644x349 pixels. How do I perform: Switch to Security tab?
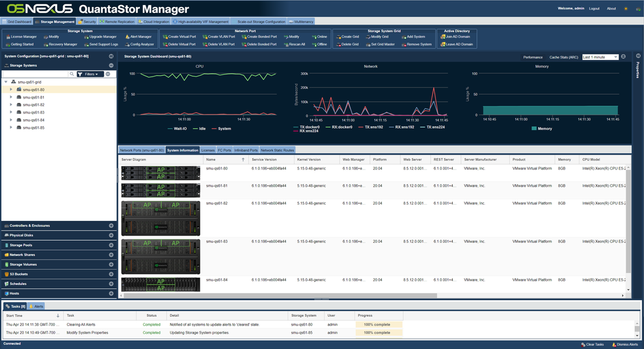(x=87, y=22)
